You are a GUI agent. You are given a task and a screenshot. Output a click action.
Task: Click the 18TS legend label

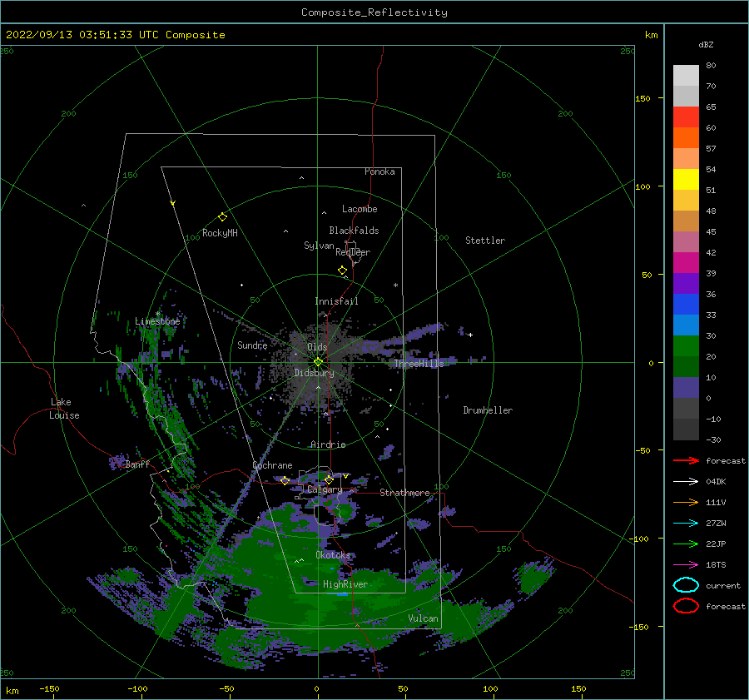(x=716, y=565)
